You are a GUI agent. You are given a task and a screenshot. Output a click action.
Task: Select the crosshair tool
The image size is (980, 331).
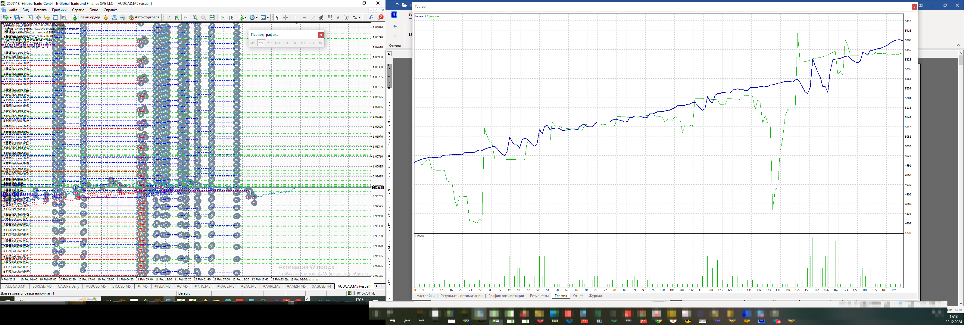tap(286, 17)
